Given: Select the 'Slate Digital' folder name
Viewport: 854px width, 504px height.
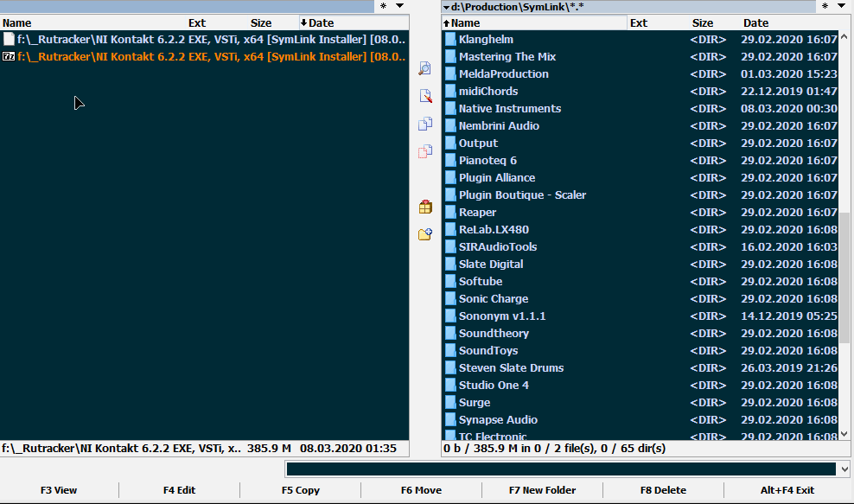Looking at the screenshot, I should [491, 265].
